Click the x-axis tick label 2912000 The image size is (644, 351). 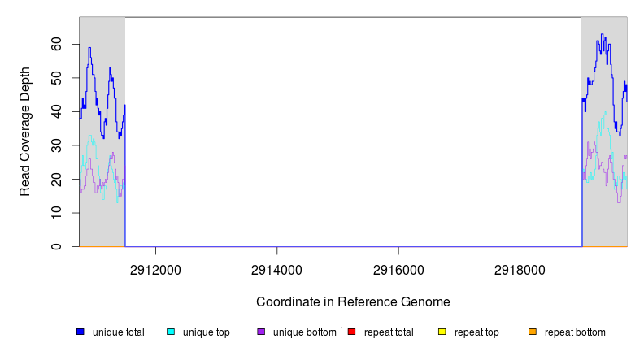pyautogui.click(x=156, y=269)
